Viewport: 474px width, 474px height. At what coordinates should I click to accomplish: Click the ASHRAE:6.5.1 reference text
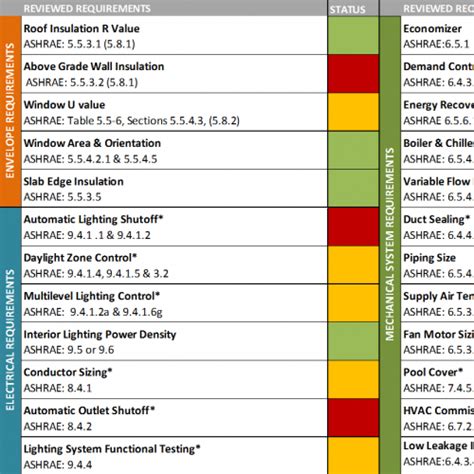coord(436,44)
